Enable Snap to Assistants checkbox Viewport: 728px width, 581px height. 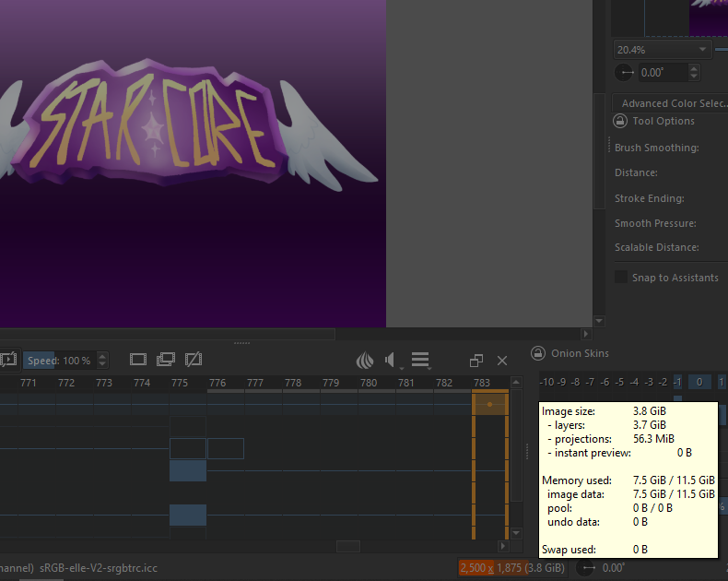(x=621, y=278)
